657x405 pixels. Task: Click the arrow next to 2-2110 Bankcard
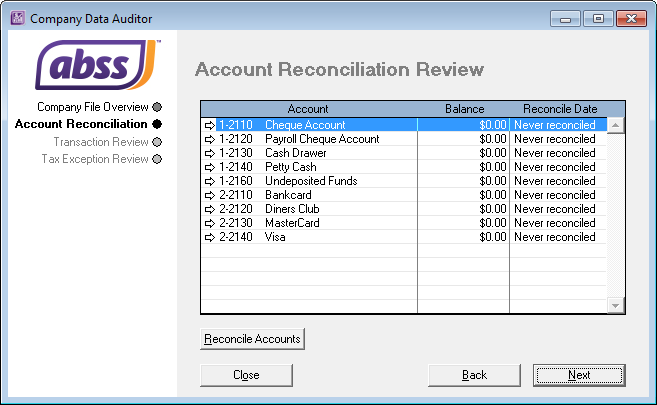coord(209,195)
